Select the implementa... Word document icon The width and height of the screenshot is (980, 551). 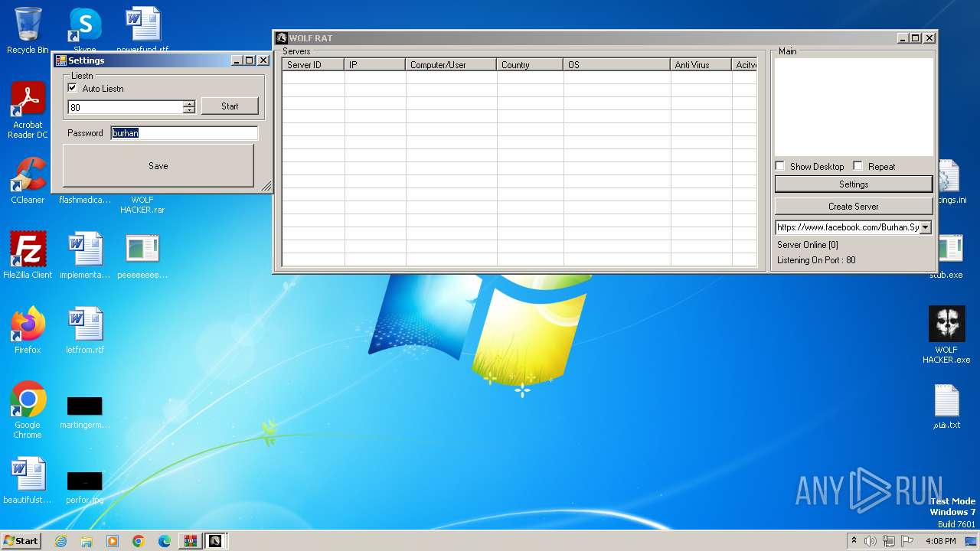[x=85, y=256]
